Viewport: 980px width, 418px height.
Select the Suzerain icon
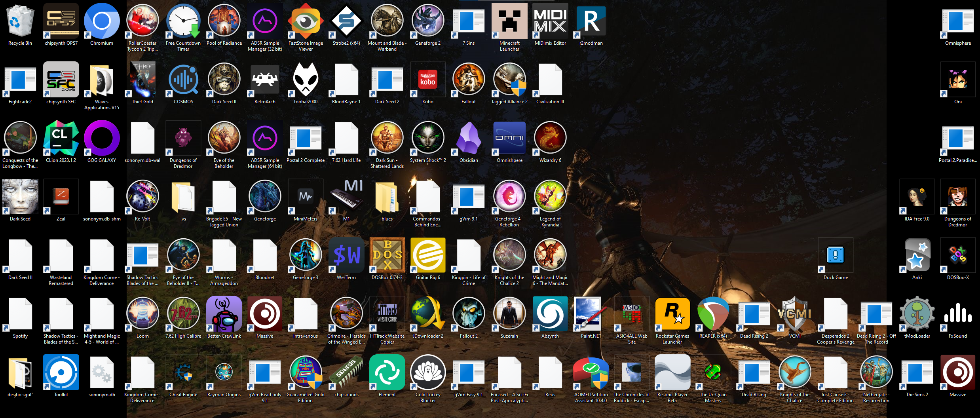click(509, 314)
